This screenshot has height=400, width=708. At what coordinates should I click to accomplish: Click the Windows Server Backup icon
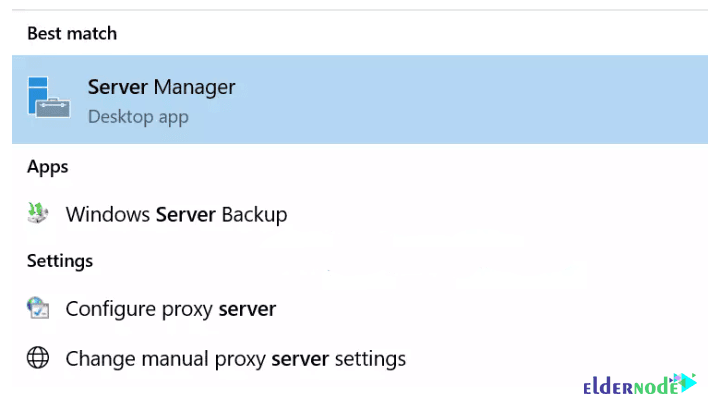click(38, 213)
